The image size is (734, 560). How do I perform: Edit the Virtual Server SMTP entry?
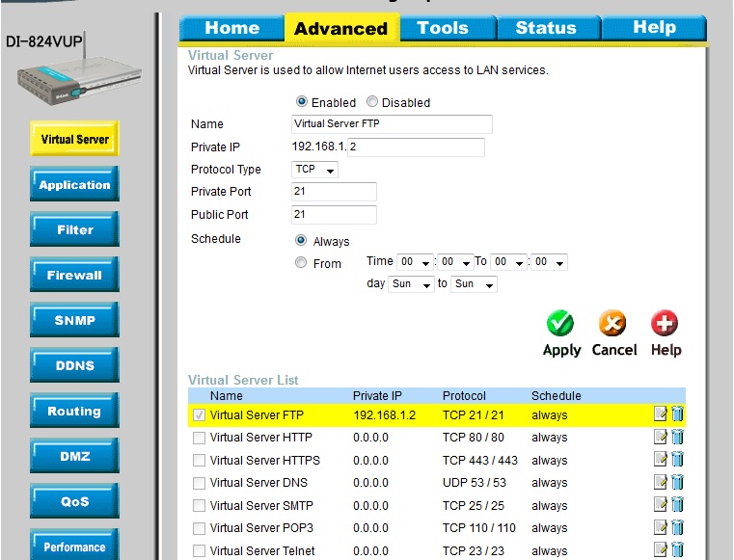(x=661, y=505)
